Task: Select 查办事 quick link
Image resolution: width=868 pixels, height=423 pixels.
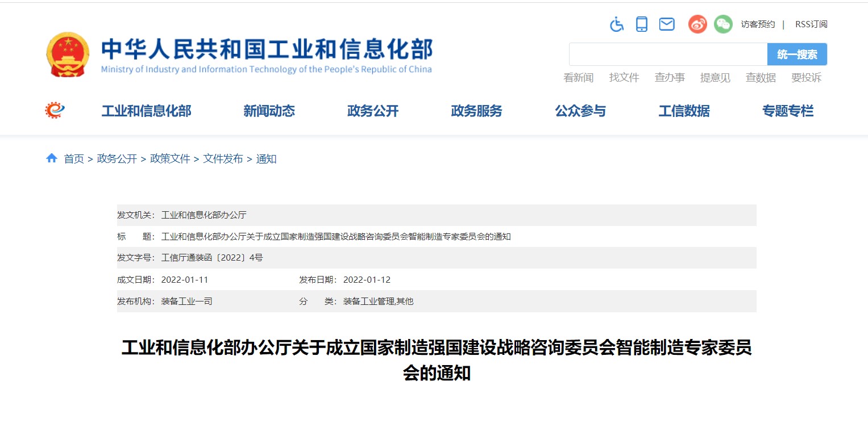Action: pos(670,78)
